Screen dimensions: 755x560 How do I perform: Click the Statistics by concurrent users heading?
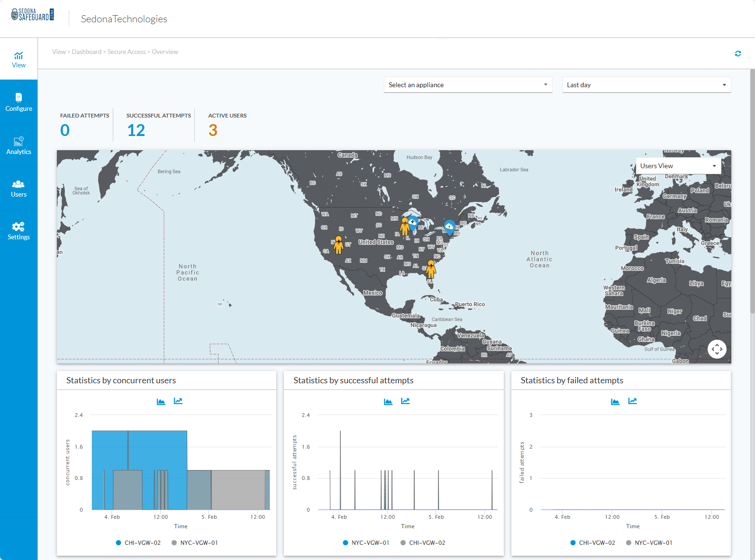click(121, 380)
